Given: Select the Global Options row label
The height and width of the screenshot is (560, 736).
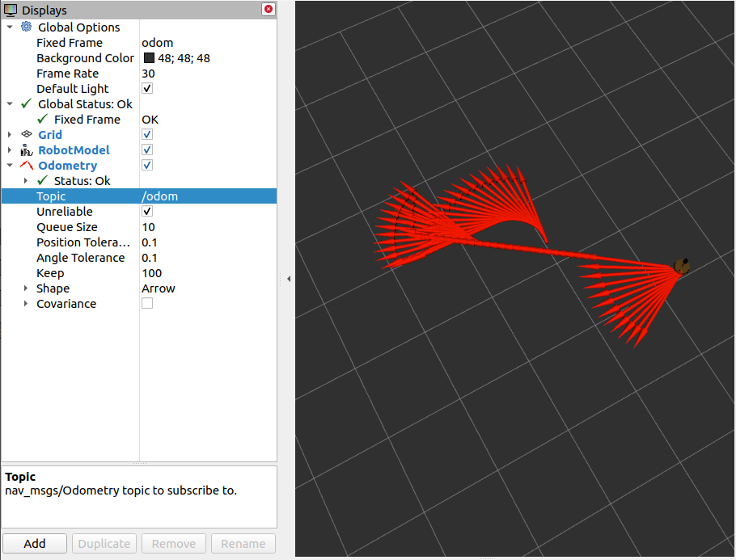Looking at the screenshot, I should [x=79, y=27].
